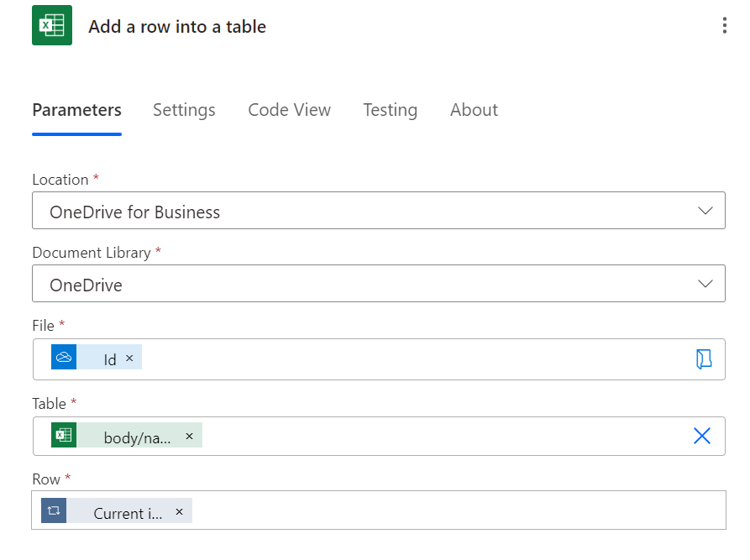The width and height of the screenshot is (750, 560).
Task: Click the action title 'Add a row into a table'
Action: 177,27
